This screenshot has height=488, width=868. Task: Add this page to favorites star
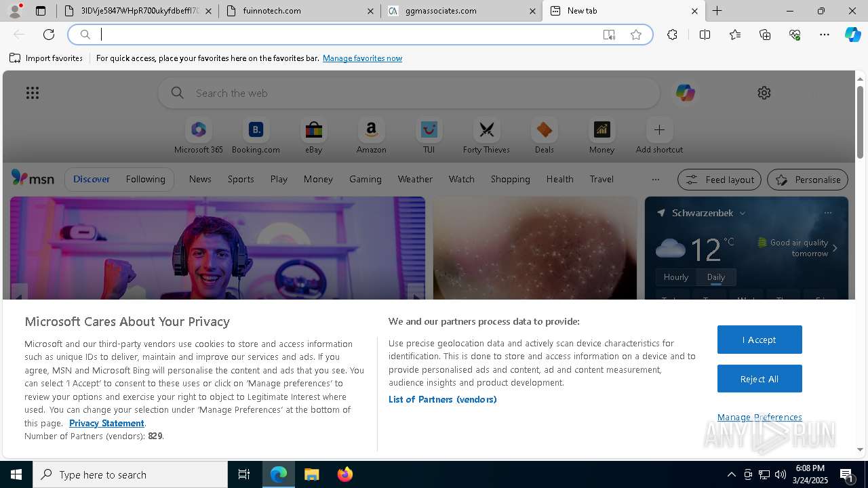tap(636, 35)
